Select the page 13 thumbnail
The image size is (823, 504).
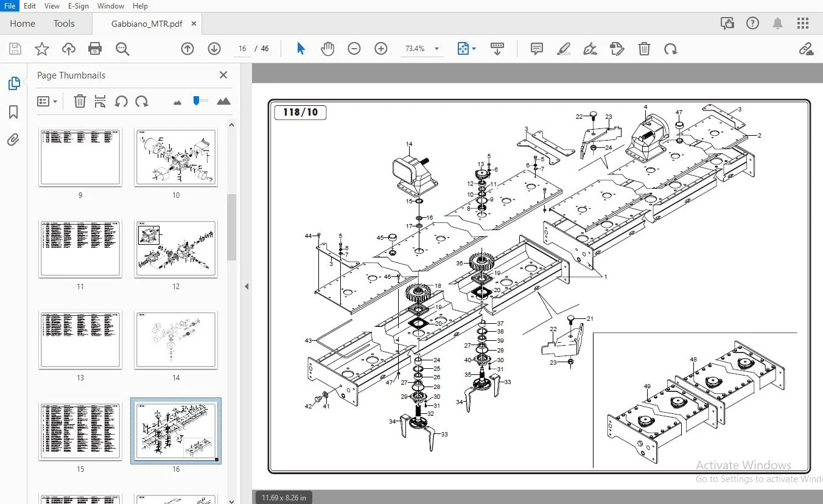pos(80,340)
